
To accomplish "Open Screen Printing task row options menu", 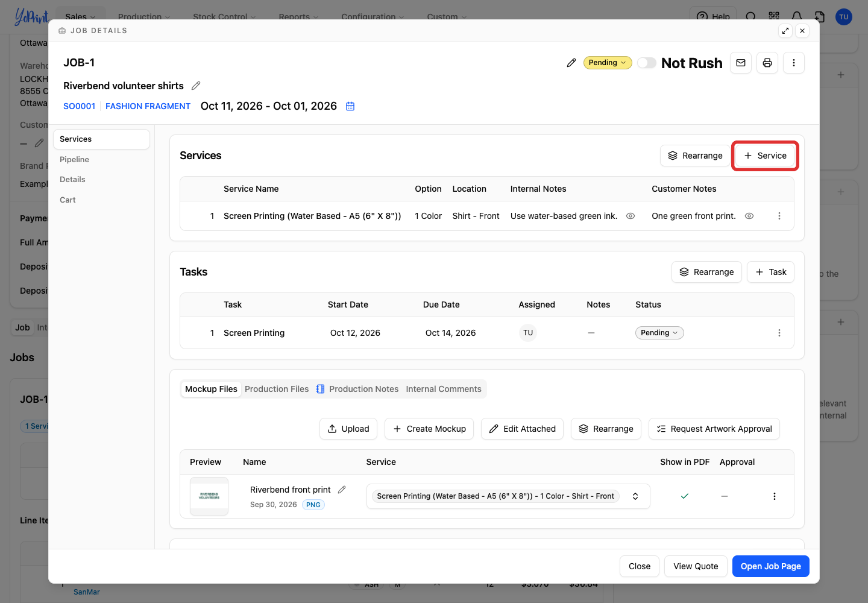I will (779, 333).
